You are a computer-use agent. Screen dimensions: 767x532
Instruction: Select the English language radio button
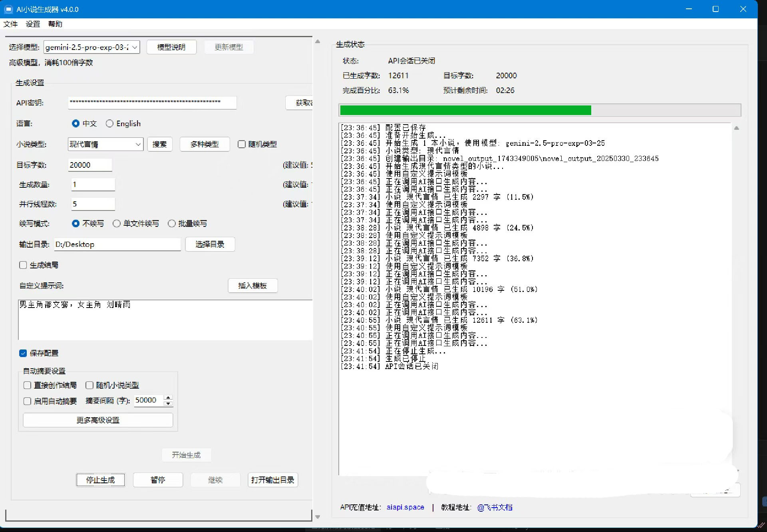pos(109,123)
